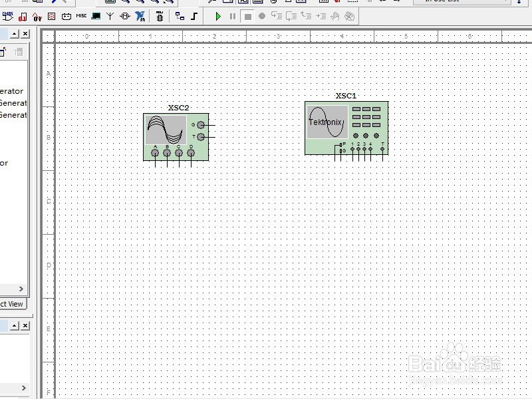Image resolution: width=532 pixels, height=399 pixels.
Task: Open the Electromechanical motor component group
Action: click(125, 16)
